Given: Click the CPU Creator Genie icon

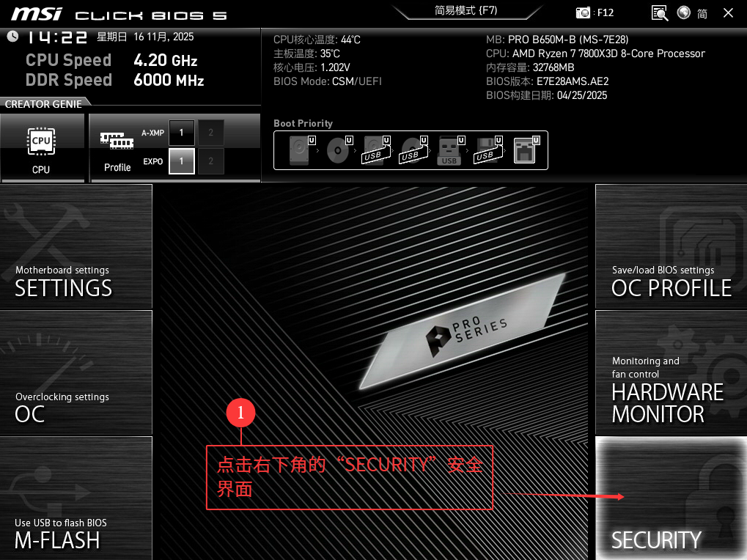Looking at the screenshot, I should pos(41,142).
